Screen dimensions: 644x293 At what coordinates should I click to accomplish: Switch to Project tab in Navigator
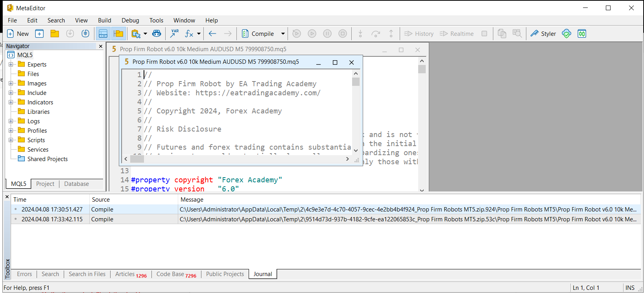(45, 184)
